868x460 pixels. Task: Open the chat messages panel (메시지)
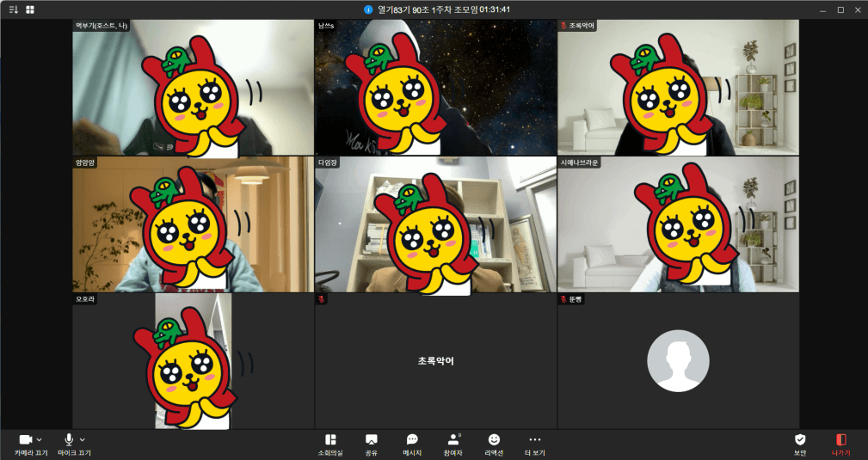(412, 444)
